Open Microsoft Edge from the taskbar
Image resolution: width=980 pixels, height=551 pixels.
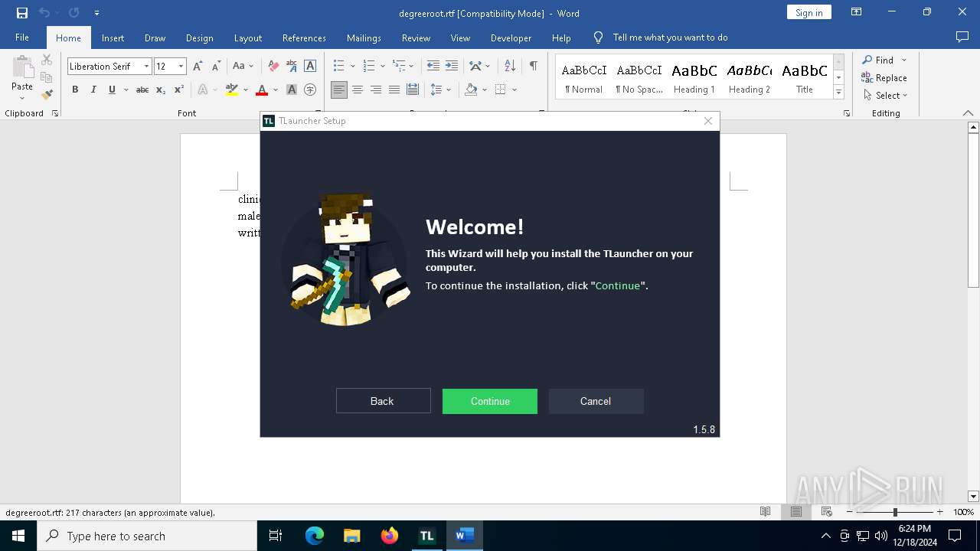click(315, 536)
